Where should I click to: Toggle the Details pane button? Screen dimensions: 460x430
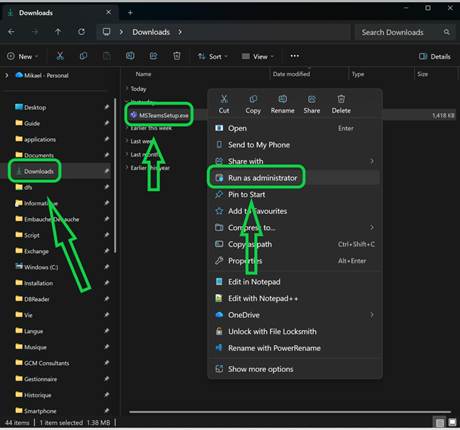pyautogui.click(x=435, y=56)
